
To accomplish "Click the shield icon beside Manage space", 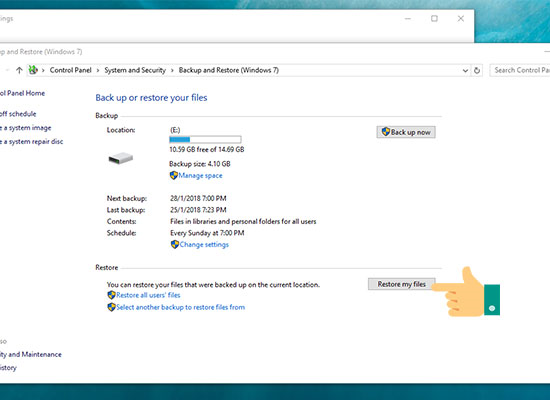I will pos(174,175).
